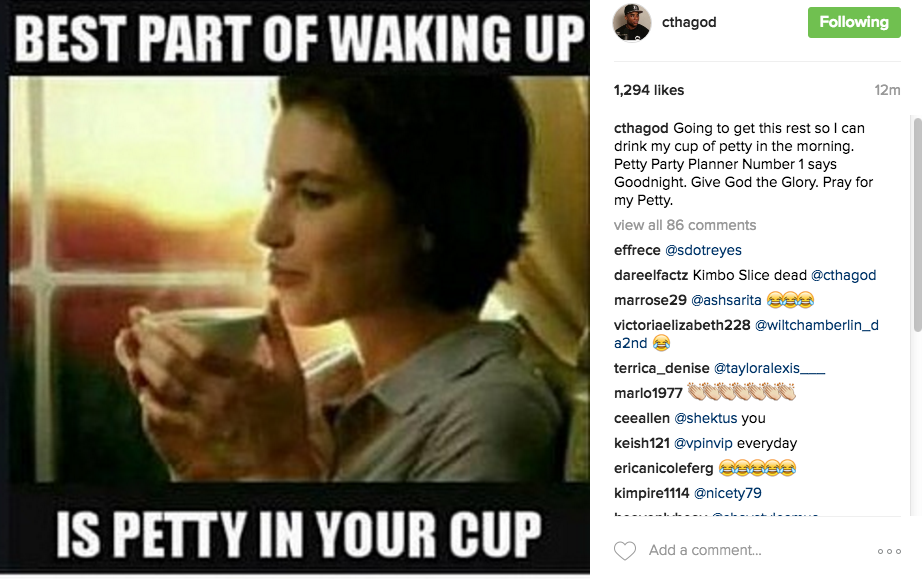
Task: Open cthagod's profile picture
Action: click(x=632, y=23)
